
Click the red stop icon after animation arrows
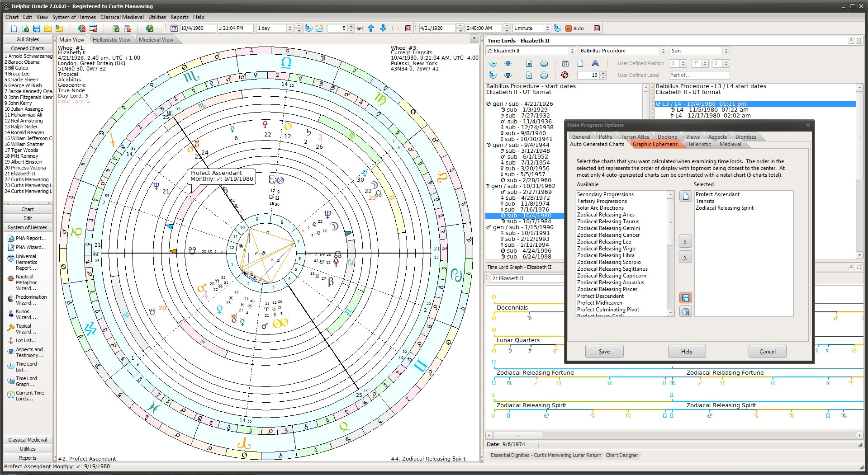(408, 28)
